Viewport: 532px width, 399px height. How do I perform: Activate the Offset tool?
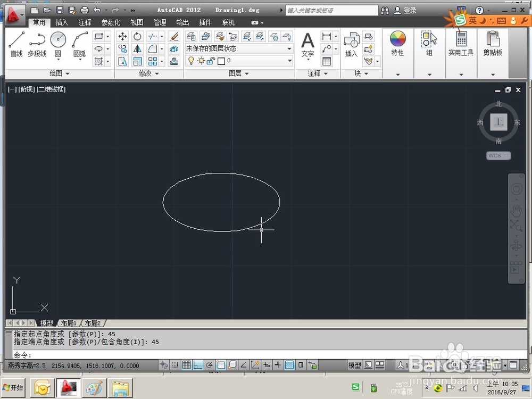[x=174, y=61]
